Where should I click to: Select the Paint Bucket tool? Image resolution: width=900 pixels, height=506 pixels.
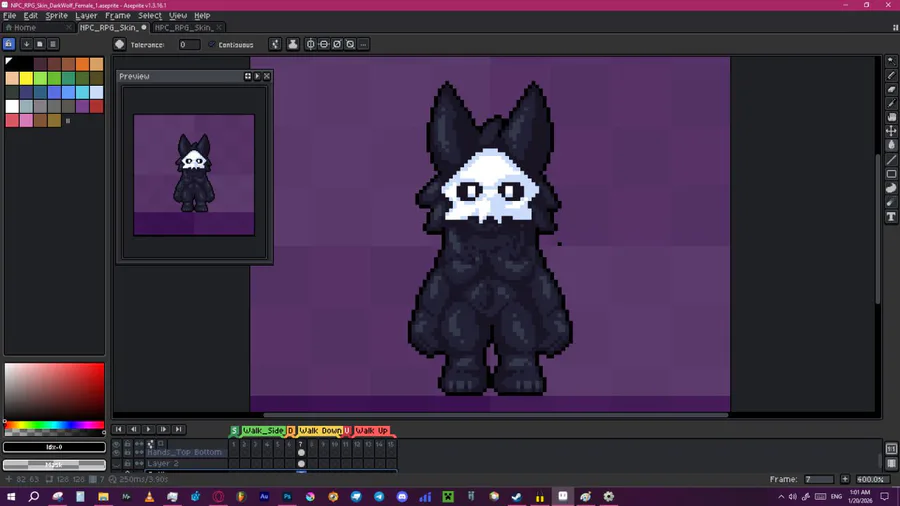point(891,145)
